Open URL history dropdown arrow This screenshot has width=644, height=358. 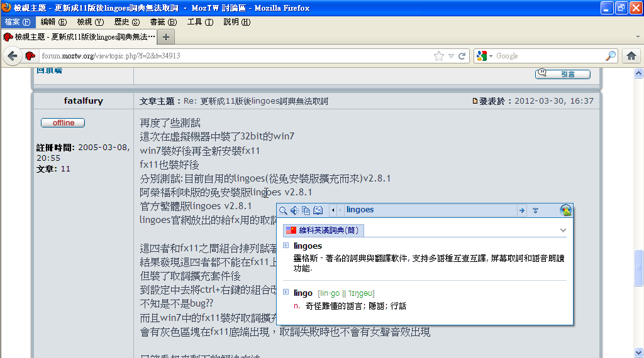451,56
